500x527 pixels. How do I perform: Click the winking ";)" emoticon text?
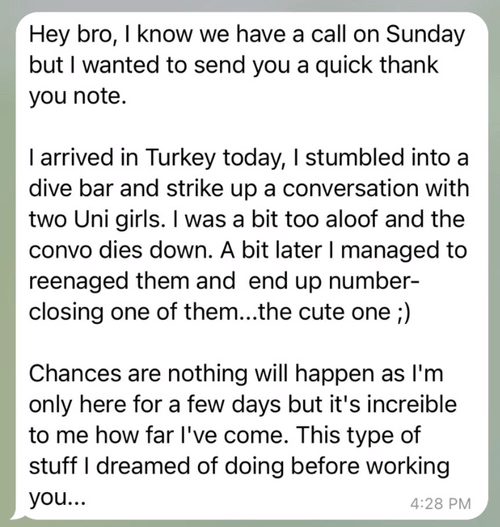coord(404,313)
